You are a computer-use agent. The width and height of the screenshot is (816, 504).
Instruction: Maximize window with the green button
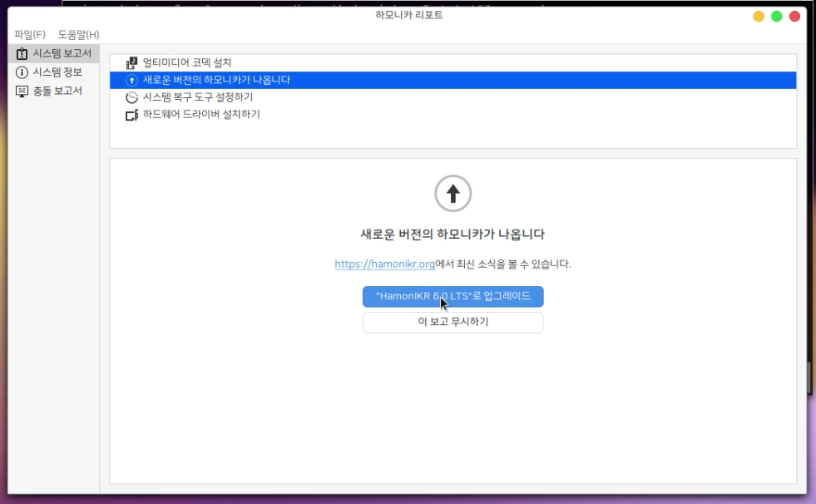tap(777, 17)
